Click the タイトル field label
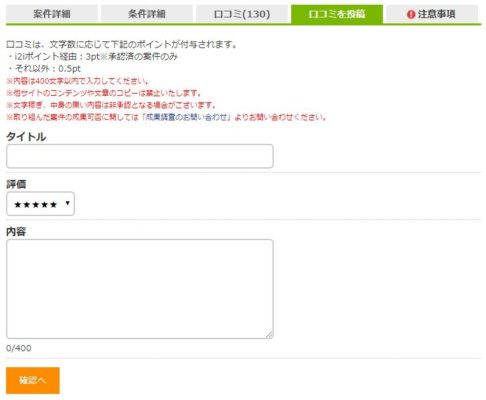Viewport: 486px width, 400px height. (26, 137)
